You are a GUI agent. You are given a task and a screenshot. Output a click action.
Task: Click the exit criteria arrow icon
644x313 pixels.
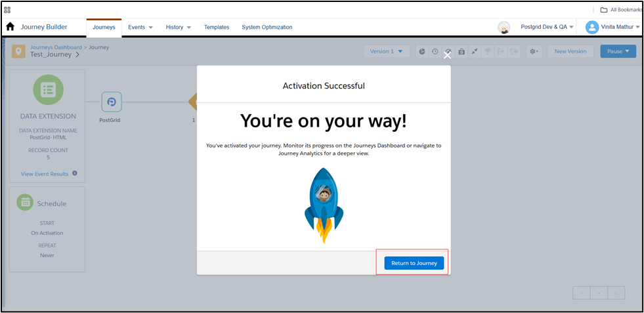coord(501,51)
